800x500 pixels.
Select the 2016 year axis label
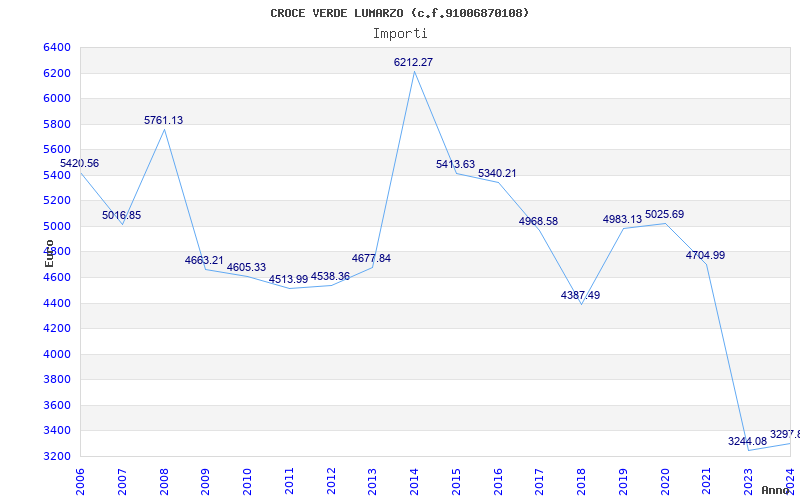coord(498,482)
